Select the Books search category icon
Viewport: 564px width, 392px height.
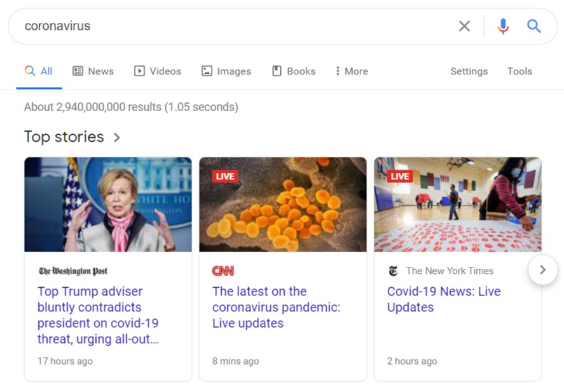pyautogui.click(x=276, y=71)
